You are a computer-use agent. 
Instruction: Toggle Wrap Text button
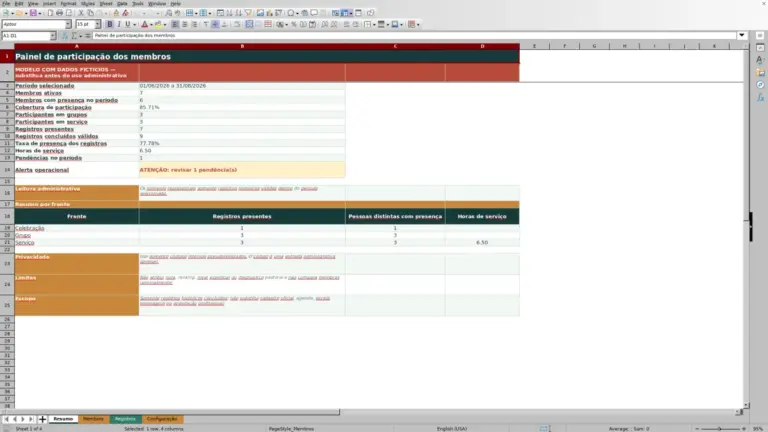237,24
